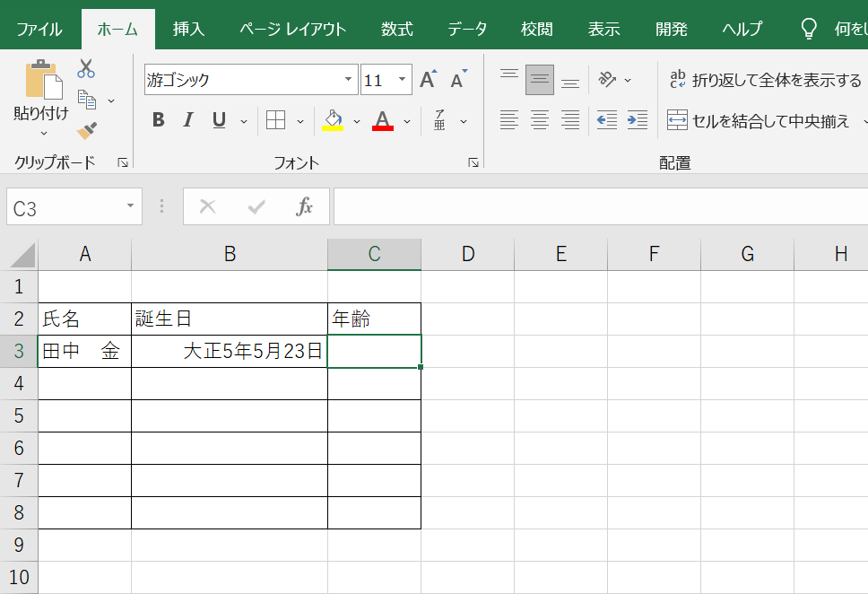This screenshot has height=594, width=868.
Task: Increase font size with large A
Action: pyautogui.click(x=428, y=80)
